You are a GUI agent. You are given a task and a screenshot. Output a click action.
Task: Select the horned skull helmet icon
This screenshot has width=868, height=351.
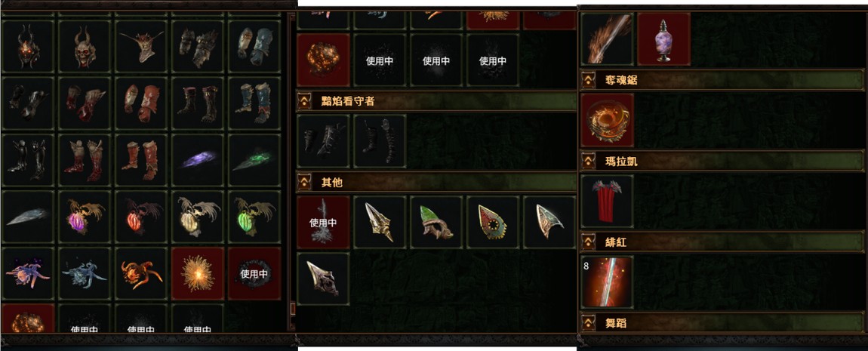(x=84, y=47)
